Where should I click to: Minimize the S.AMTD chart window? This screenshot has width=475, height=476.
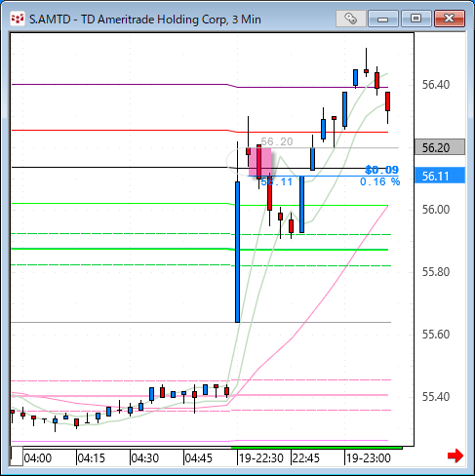[383, 19]
